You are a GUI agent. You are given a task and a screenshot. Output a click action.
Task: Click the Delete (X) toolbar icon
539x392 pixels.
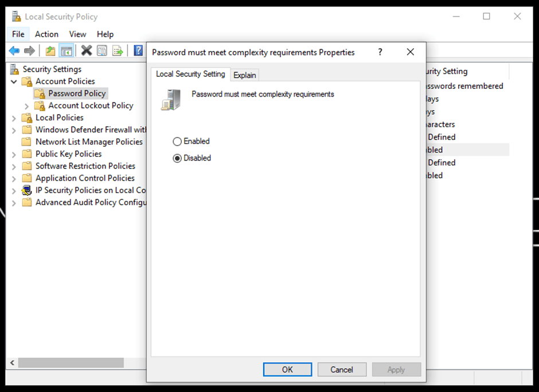click(87, 50)
